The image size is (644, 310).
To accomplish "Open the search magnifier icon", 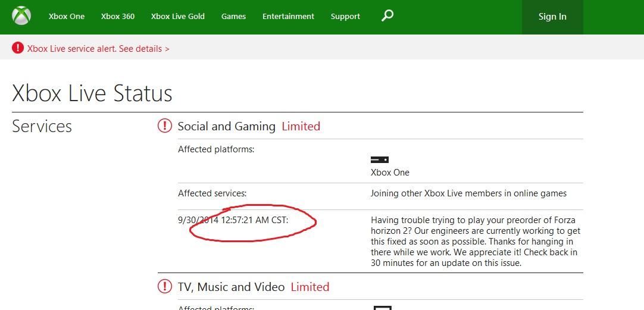I will click(x=387, y=16).
